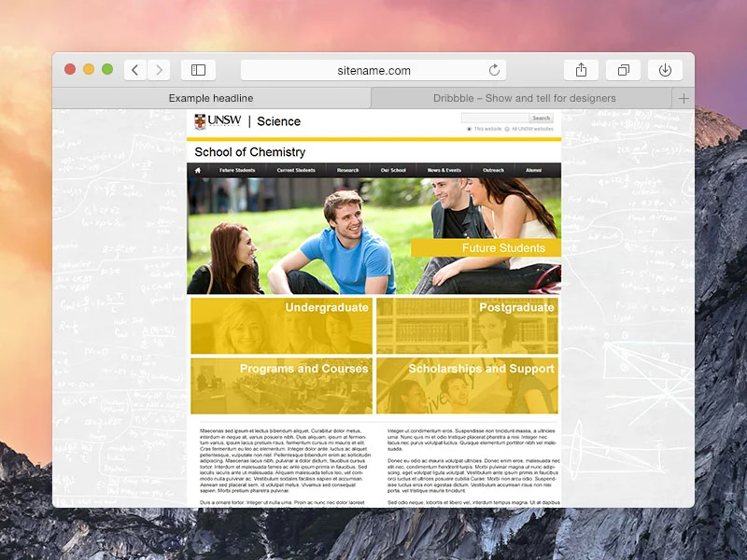Switch to the Example headline tab
Viewport: 747px width, 560px height.
coord(211,99)
